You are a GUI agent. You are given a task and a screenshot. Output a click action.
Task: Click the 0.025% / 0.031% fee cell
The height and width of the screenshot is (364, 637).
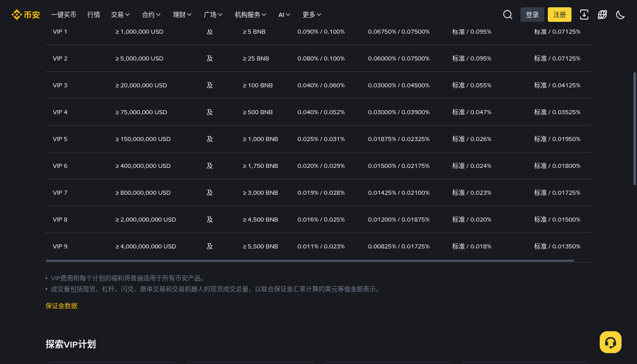click(x=321, y=139)
